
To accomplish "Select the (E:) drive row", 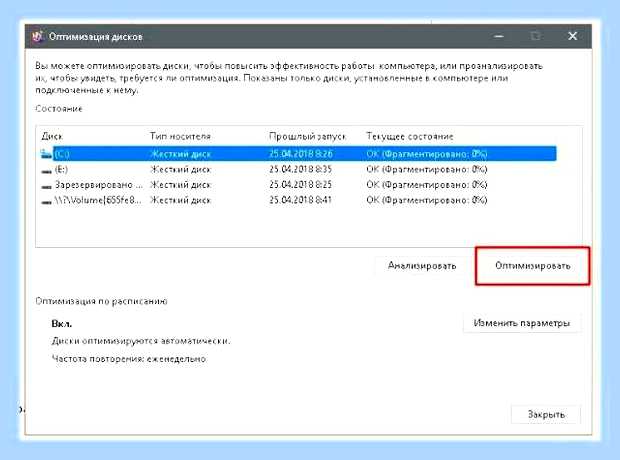I will tap(299, 169).
